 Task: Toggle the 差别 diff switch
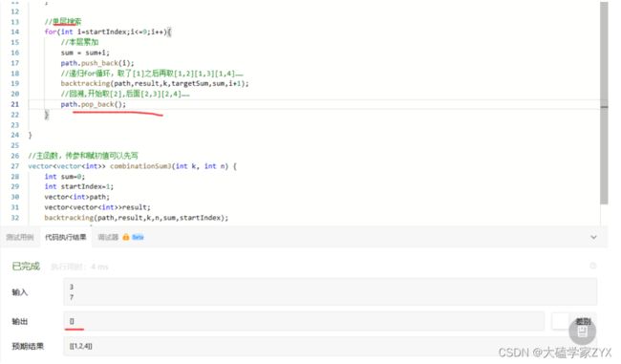[561, 321]
